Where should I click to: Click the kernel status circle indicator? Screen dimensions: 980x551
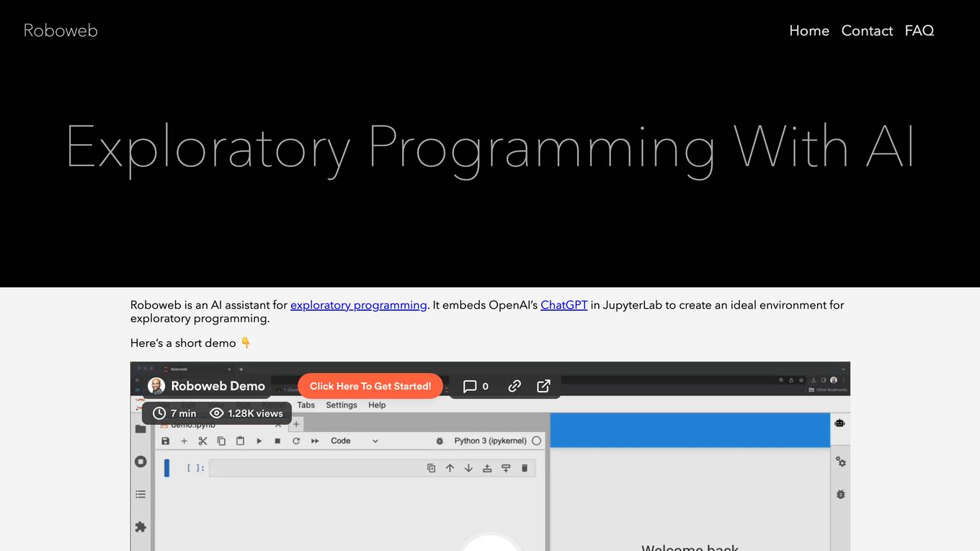click(x=536, y=441)
